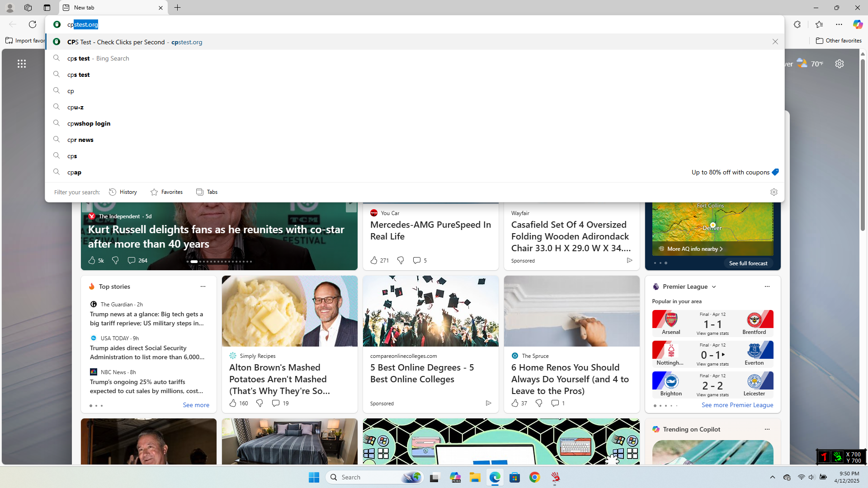This screenshot has width=868, height=488.
Task: Remove the cpstest.org suggestion
Action: [x=775, y=42]
